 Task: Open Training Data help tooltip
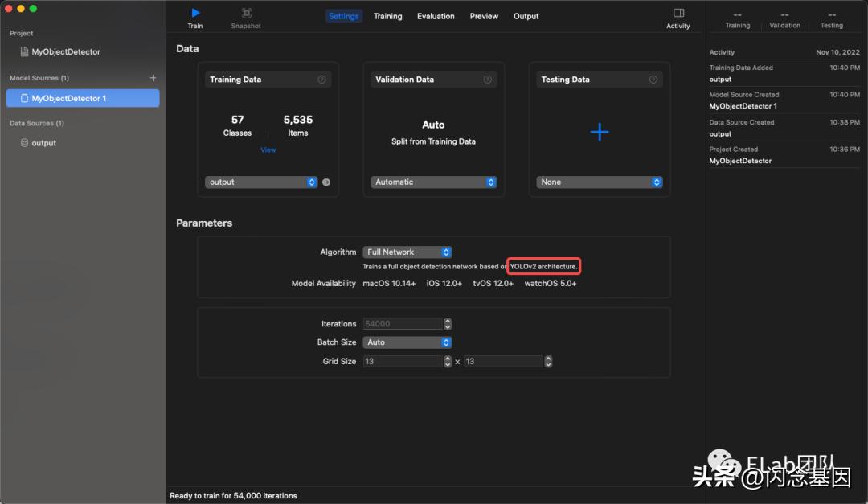[322, 79]
